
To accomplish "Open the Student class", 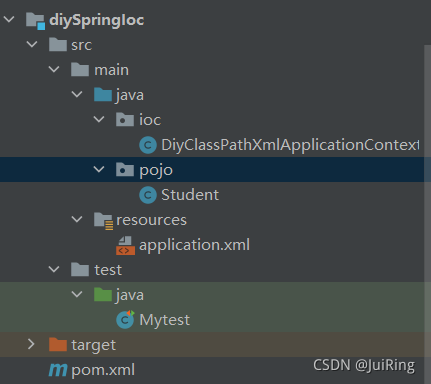I will pyautogui.click(x=190, y=195).
